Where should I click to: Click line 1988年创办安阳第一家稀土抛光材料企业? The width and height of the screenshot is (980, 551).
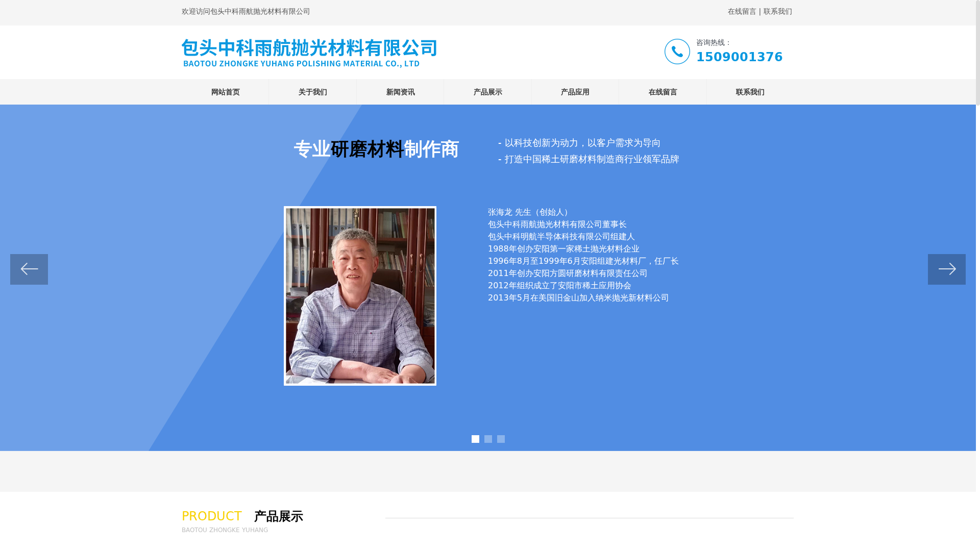[x=563, y=249]
